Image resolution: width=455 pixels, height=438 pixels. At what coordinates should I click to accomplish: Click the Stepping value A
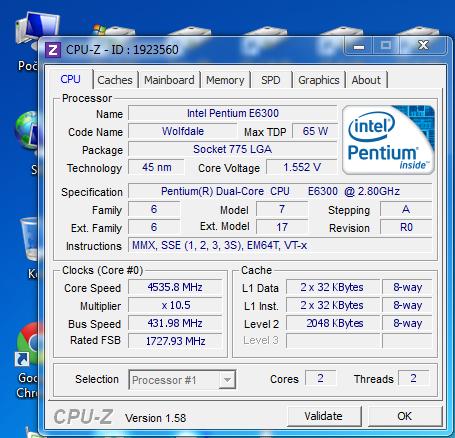(406, 210)
